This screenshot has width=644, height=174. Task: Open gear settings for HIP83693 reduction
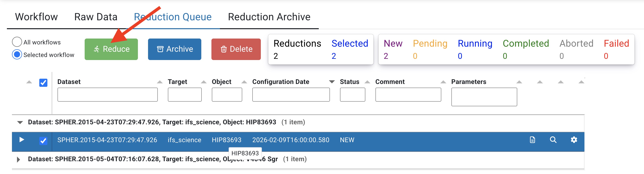point(574,140)
